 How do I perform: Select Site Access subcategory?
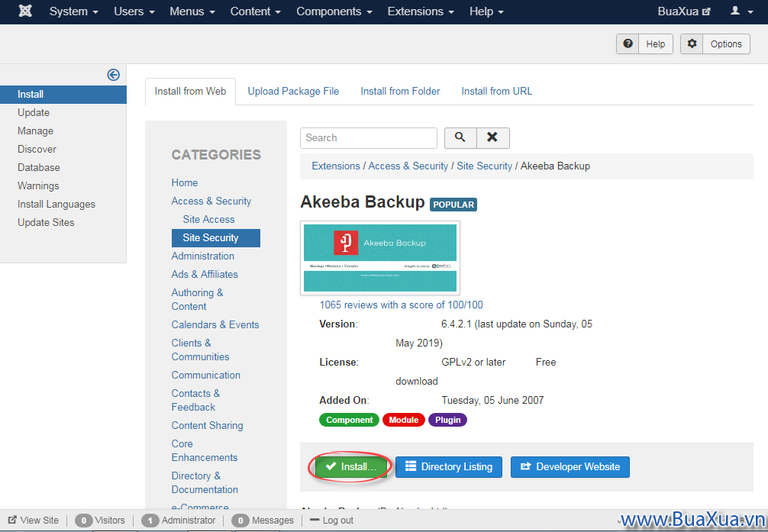tap(208, 220)
